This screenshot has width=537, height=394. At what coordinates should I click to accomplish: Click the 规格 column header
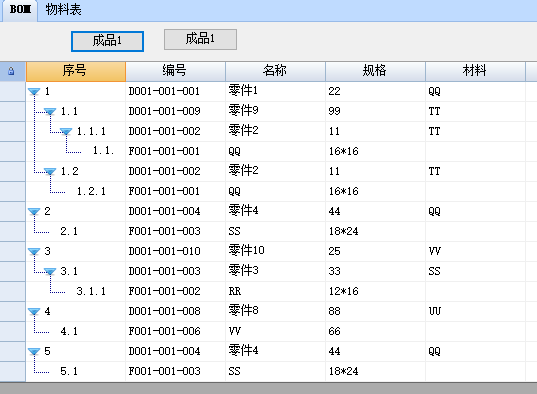375,71
